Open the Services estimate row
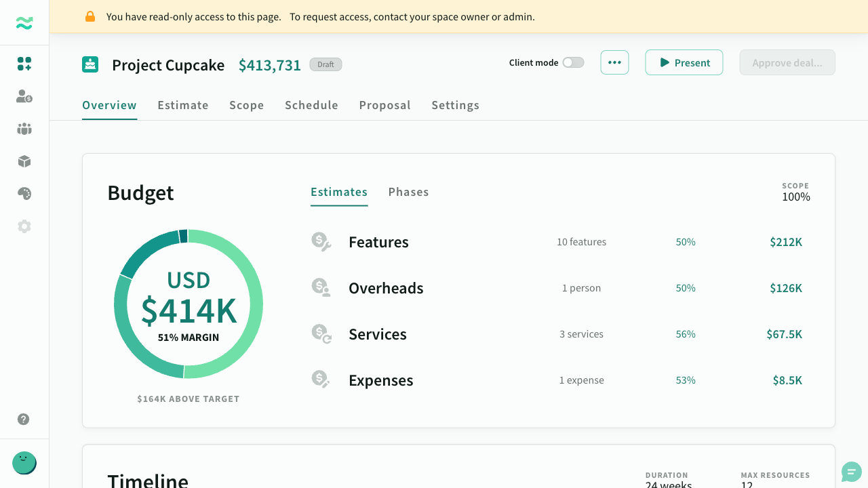The width and height of the screenshot is (868, 488). click(x=560, y=334)
